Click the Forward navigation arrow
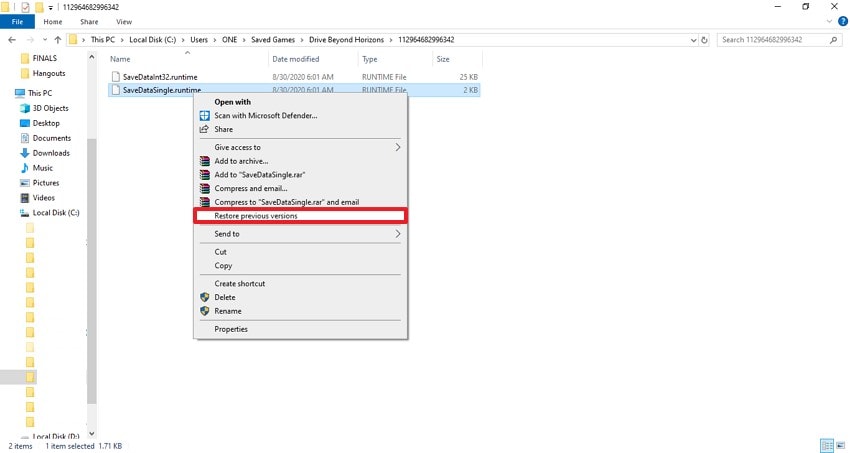This screenshot has width=850, height=453. tap(30, 40)
